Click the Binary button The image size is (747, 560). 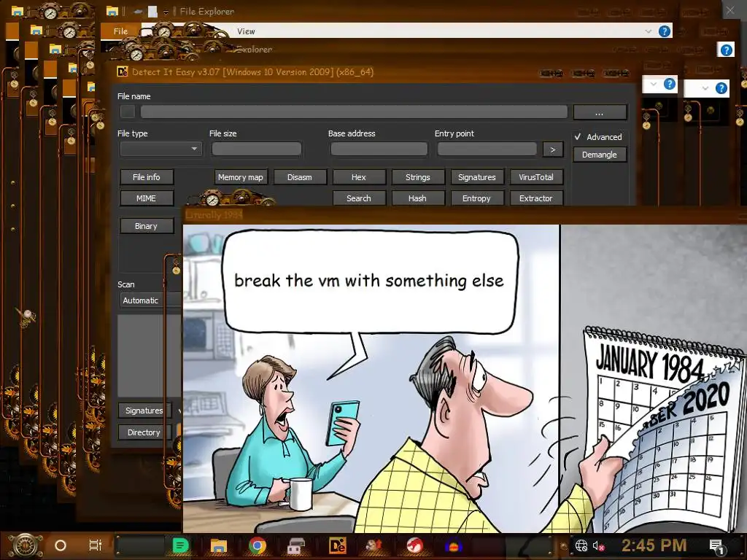click(146, 226)
